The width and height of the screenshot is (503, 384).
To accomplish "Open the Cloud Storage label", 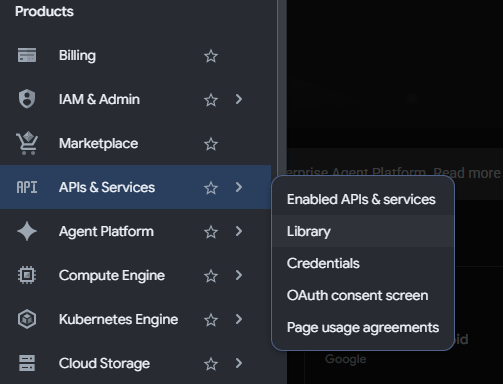I will click(x=104, y=364).
